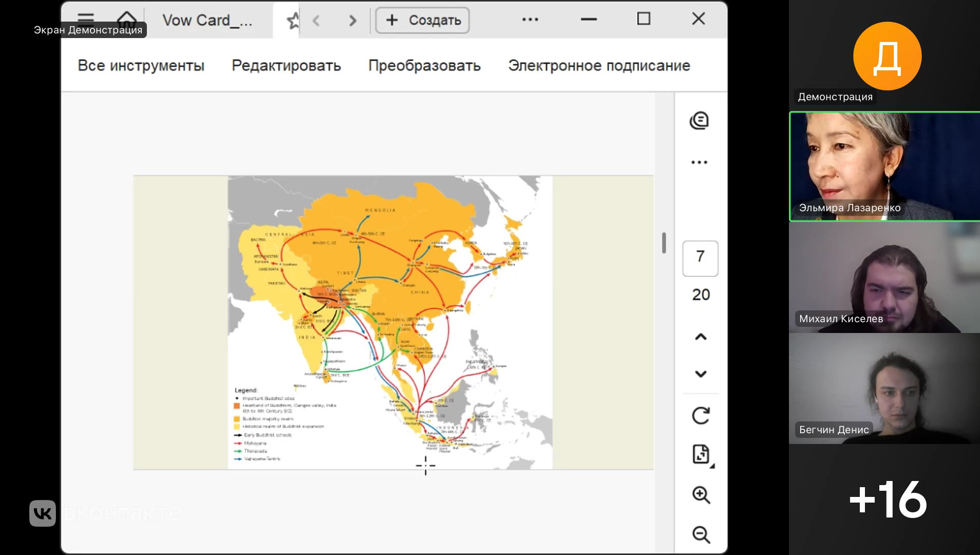Image resolution: width=980 pixels, height=555 pixels.
Task: Go to next page with down chevron
Action: (701, 374)
